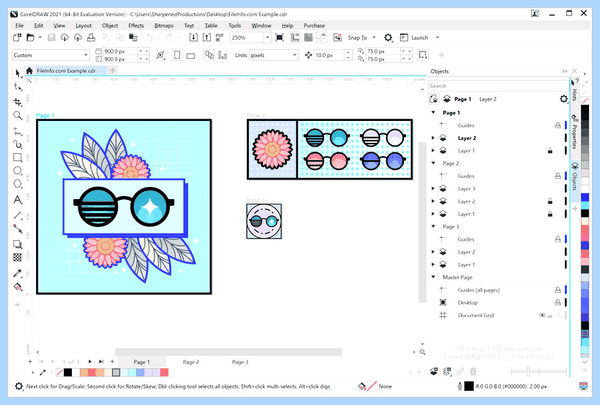The image size is (600, 405).
Task: Expand Layer 3 under Page 2
Action: point(433,188)
